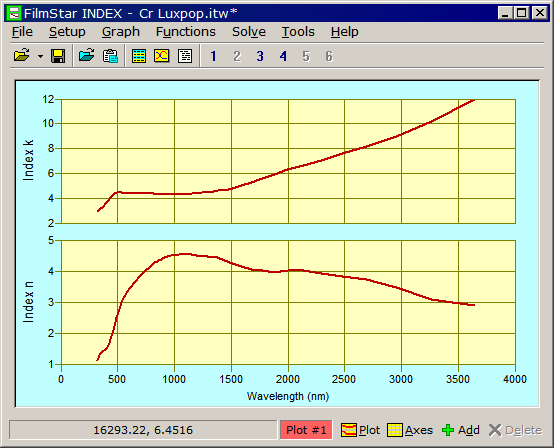Switch to plot number 1
The height and width of the screenshot is (448, 554).
[x=213, y=56]
